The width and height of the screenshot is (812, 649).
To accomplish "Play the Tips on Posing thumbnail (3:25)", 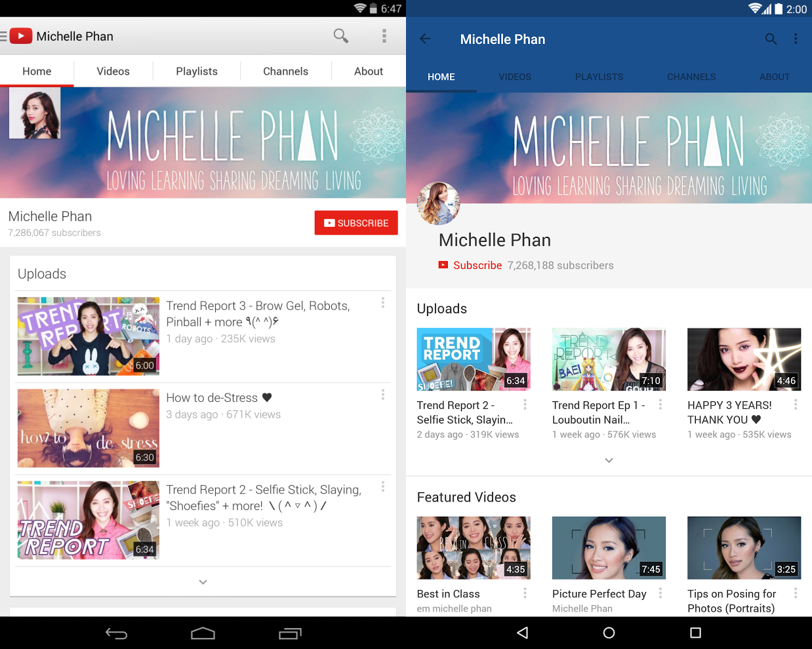I will 744,548.
